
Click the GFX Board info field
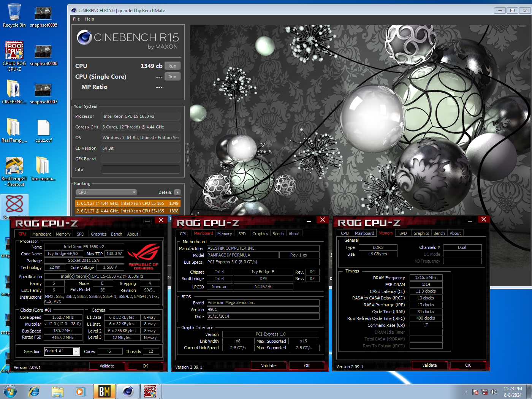140,159
